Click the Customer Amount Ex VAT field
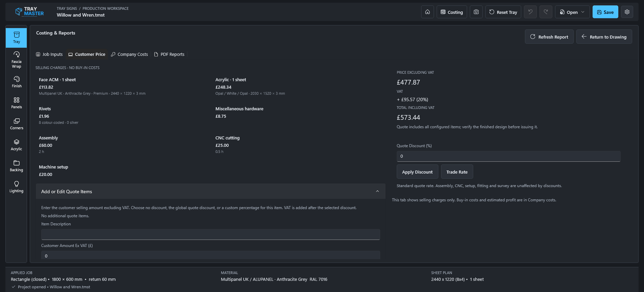This screenshot has height=292, width=644. (210, 255)
